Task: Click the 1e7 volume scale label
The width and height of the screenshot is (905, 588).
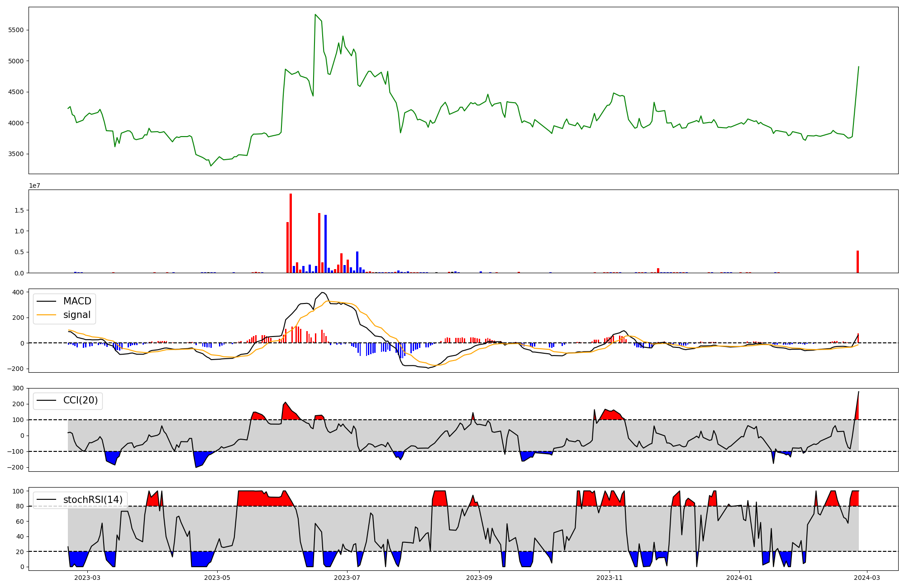Action: click(35, 186)
